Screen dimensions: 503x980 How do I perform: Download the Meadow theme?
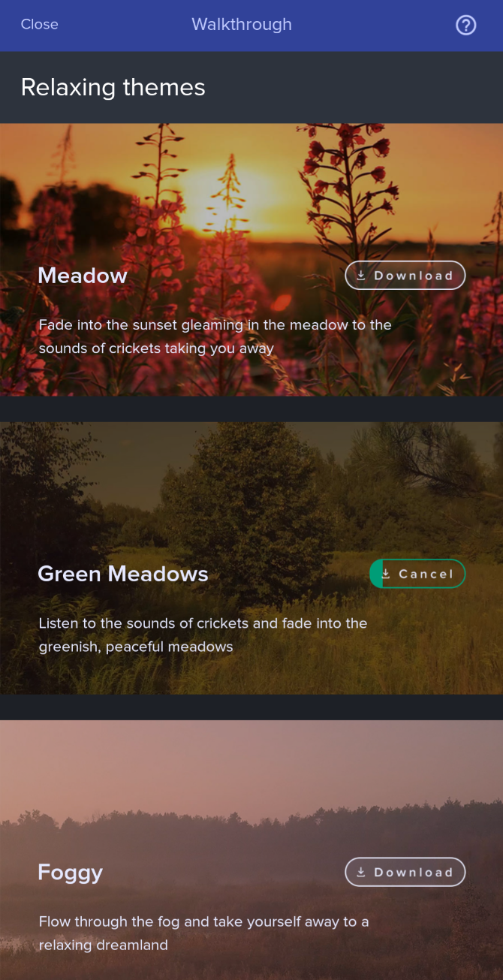[x=405, y=276]
